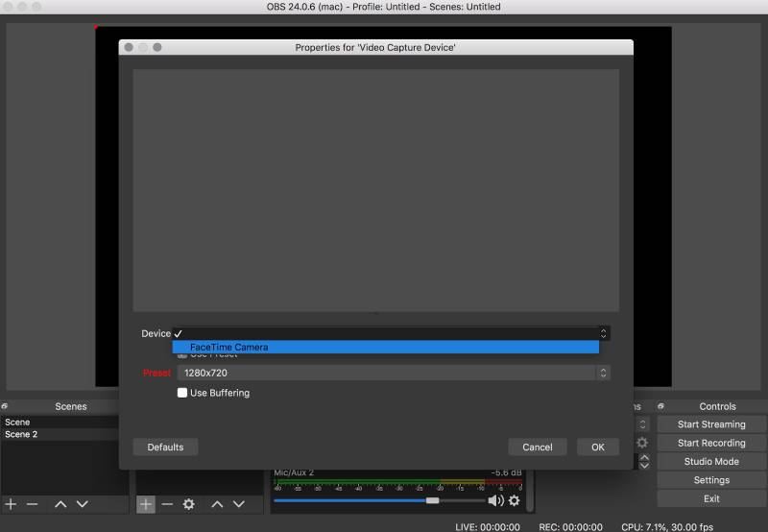Screen dimensions: 768x532
Task: Click the transition duration stepper arrows
Action: (x=644, y=462)
